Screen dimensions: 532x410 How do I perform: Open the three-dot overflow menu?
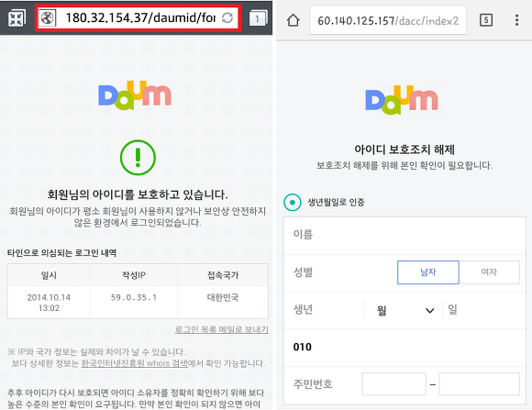(516, 20)
